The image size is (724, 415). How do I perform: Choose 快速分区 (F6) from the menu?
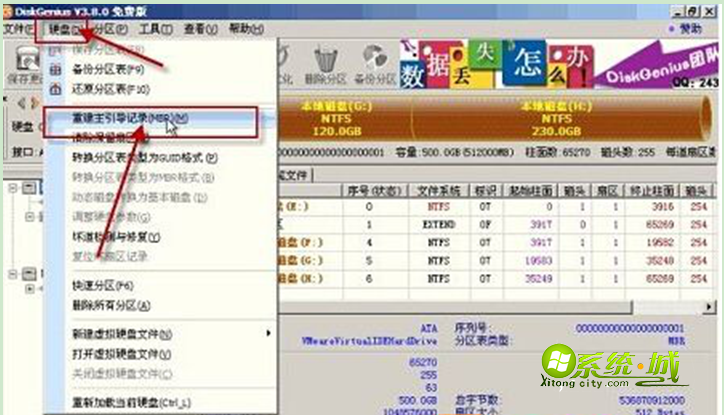(x=101, y=285)
